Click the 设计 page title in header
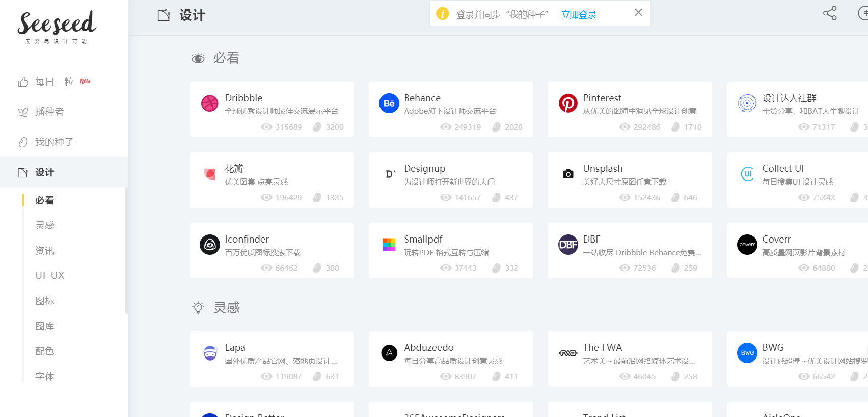 pyautogui.click(x=192, y=15)
